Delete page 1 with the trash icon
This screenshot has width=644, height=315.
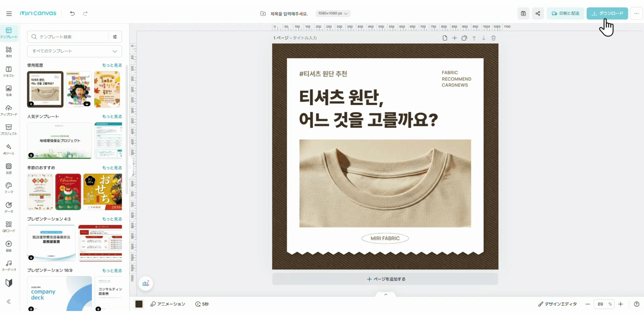tap(493, 38)
